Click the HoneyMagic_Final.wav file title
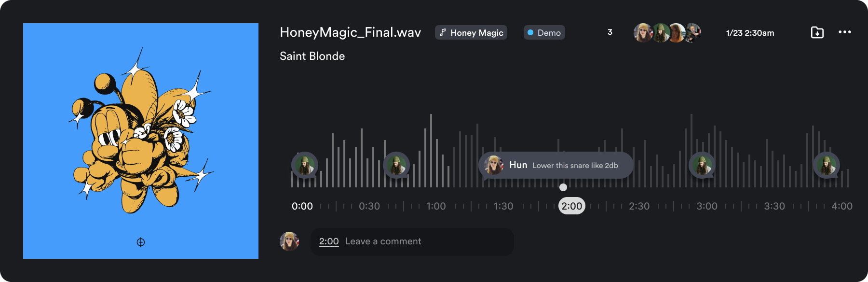Image resolution: width=868 pixels, height=282 pixels. 350,32
